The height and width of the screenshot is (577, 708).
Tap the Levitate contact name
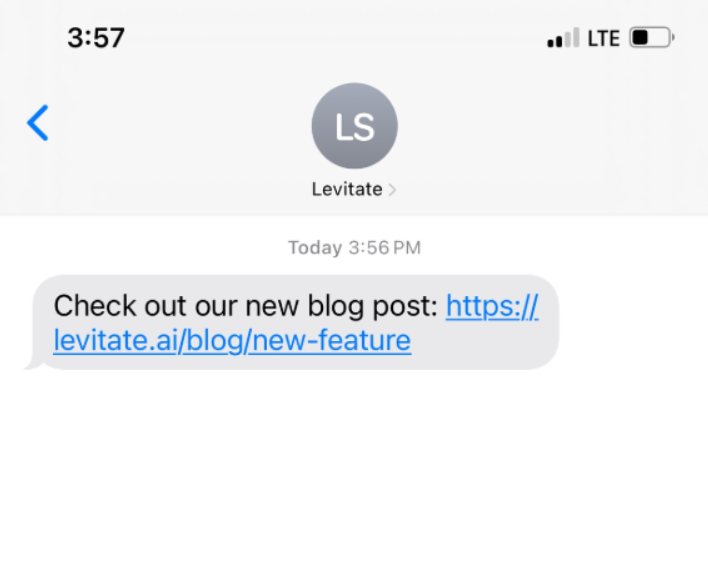click(x=347, y=189)
